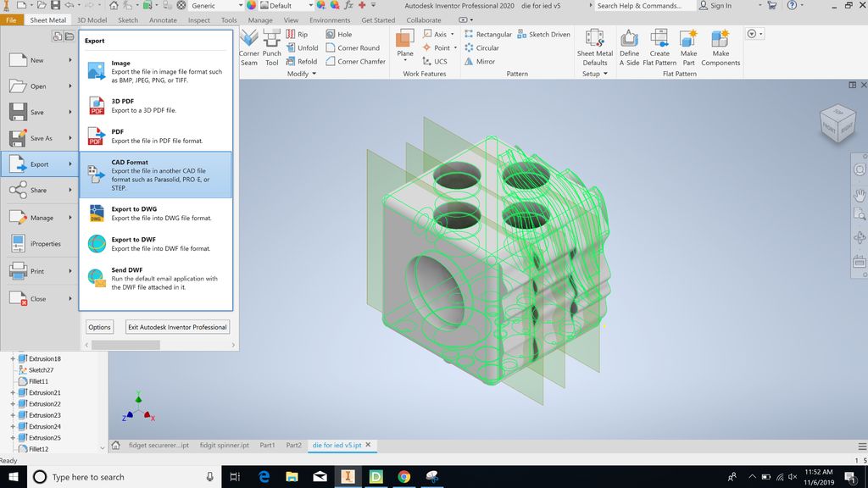The image size is (868, 488).
Task: Open the New file submenu
Action: [x=40, y=60]
